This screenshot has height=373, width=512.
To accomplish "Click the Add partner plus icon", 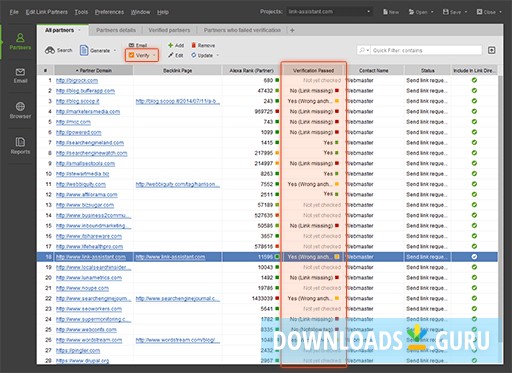I will coord(170,45).
